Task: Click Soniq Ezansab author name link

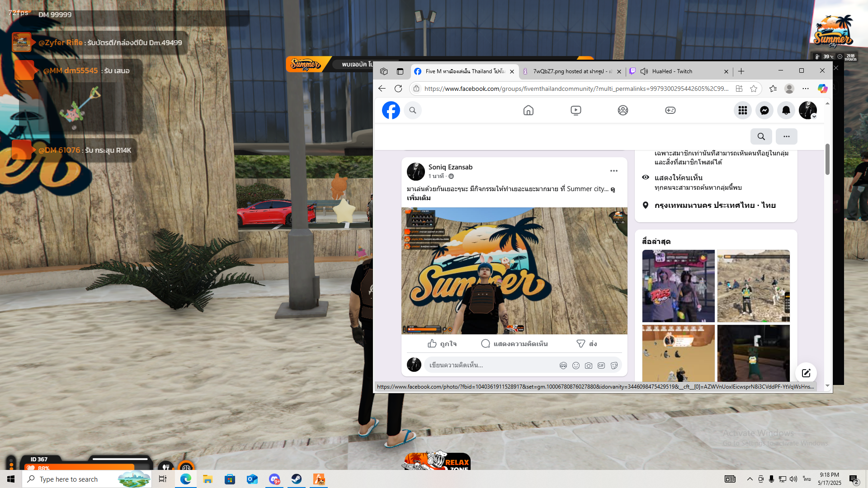Action: click(450, 167)
